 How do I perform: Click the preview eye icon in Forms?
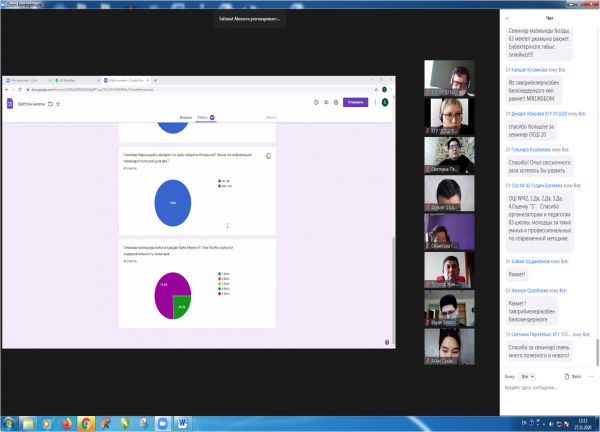[x=324, y=102]
